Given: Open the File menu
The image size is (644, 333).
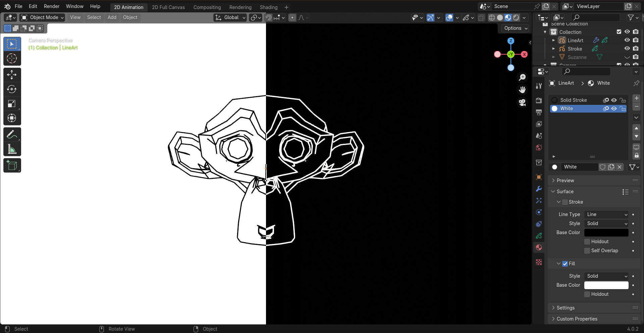Looking at the screenshot, I should tap(18, 6).
